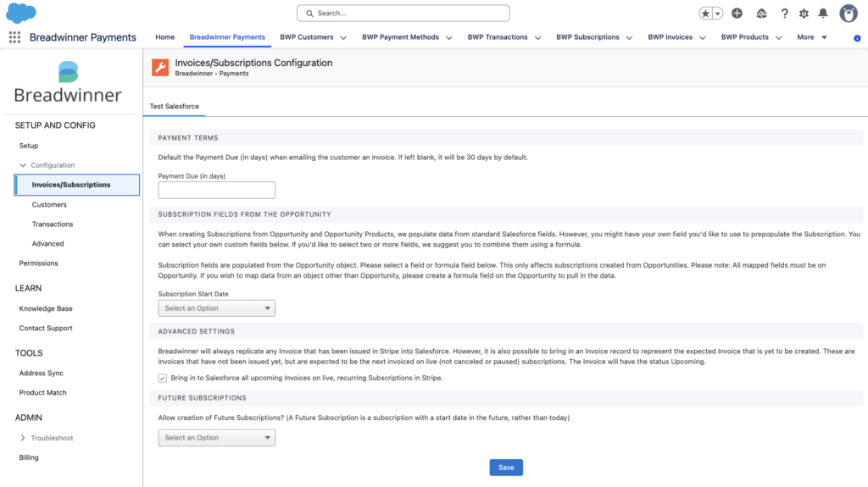The width and height of the screenshot is (868, 487).
Task: Click the magnifier icon in search bar
Action: pyautogui.click(x=309, y=14)
